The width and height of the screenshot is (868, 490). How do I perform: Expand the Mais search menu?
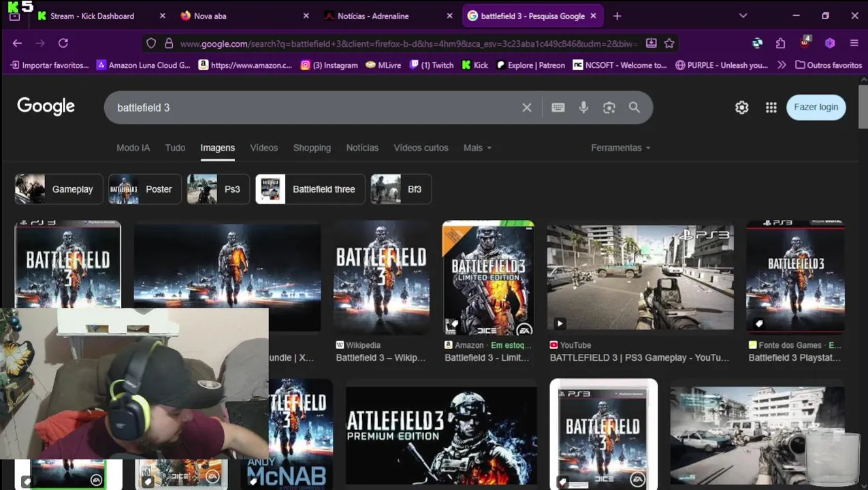(x=477, y=148)
